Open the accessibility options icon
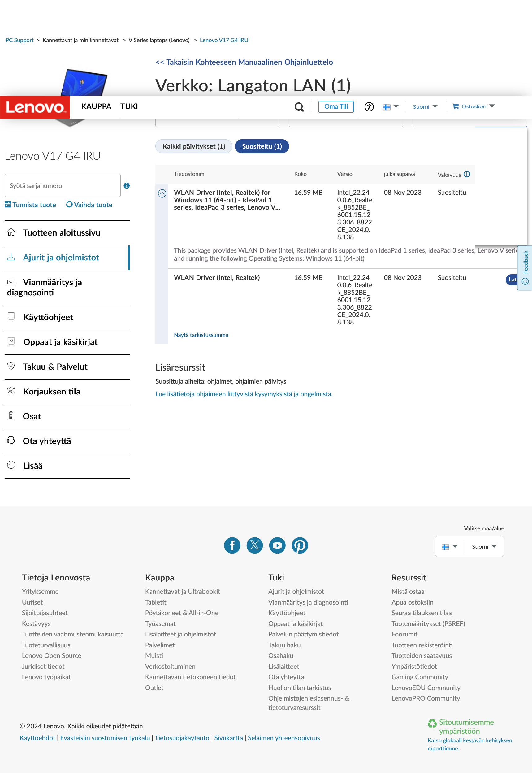The height and width of the screenshot is (773, 532). pos(369,107)
